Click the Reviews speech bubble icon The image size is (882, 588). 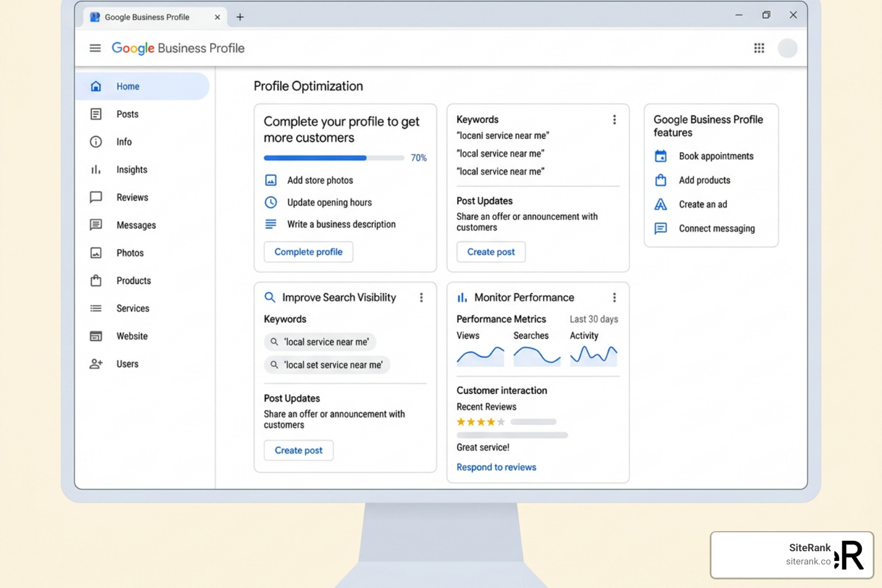96,197
